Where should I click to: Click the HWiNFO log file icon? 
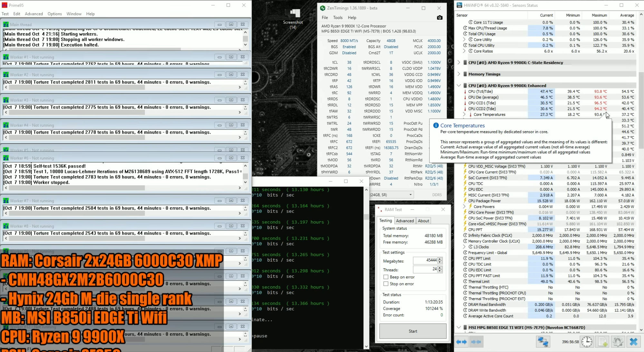pyautogui.click(x=602, y=342)
